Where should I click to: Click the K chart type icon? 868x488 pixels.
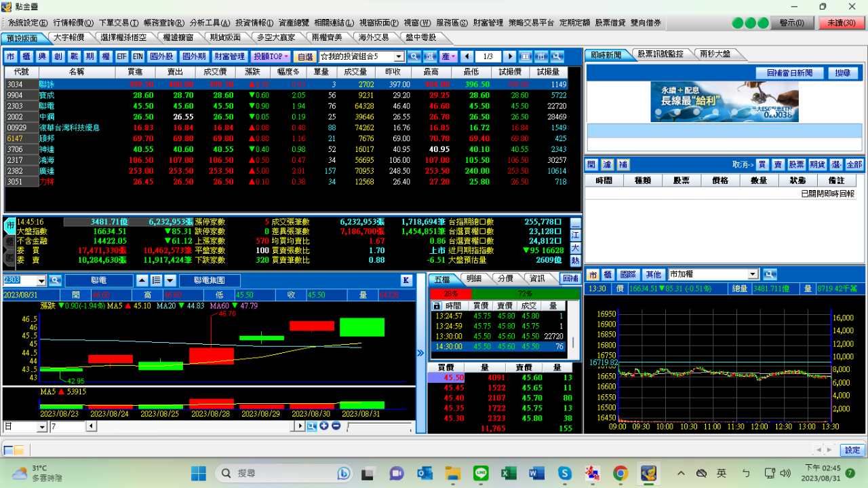click(x=406, y=280)
